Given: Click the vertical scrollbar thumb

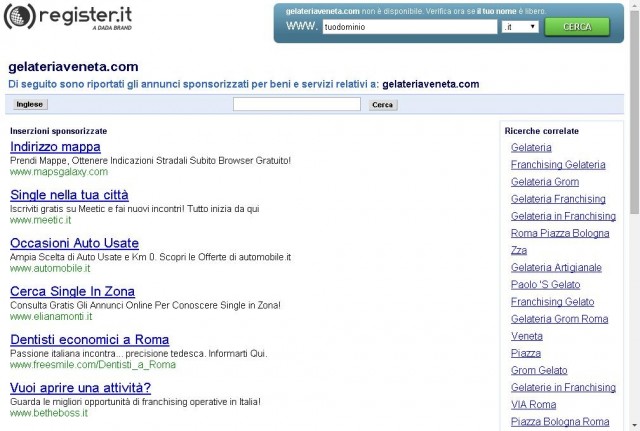Looking at the screenshot, I should pos(635,111).
